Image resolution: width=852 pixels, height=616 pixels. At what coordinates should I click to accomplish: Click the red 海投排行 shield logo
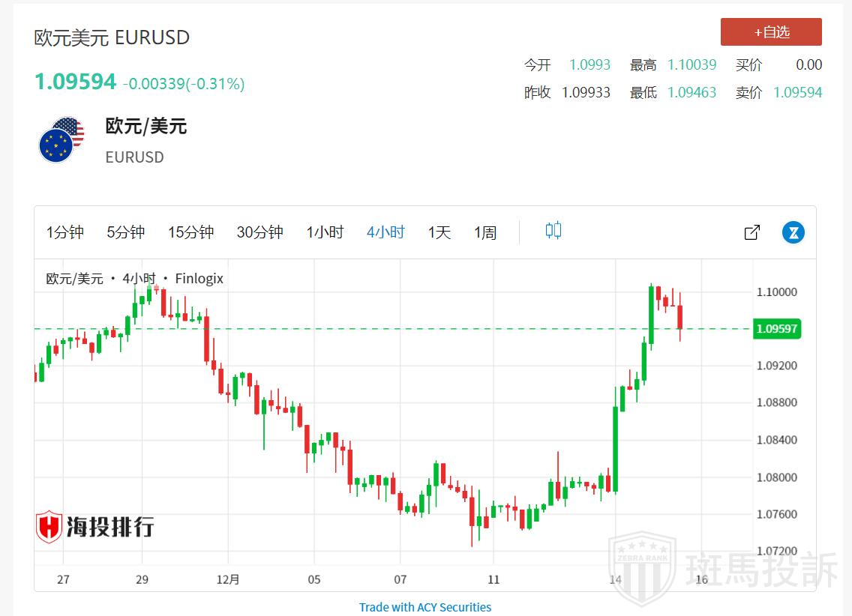coord(49,527)
